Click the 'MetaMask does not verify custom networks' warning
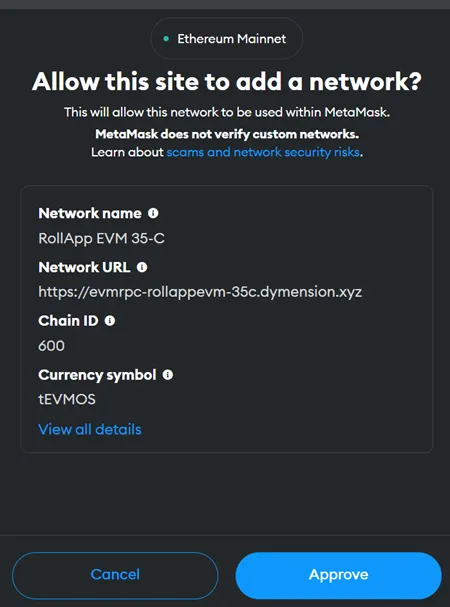The image size is (450, 607). (227, 134)
